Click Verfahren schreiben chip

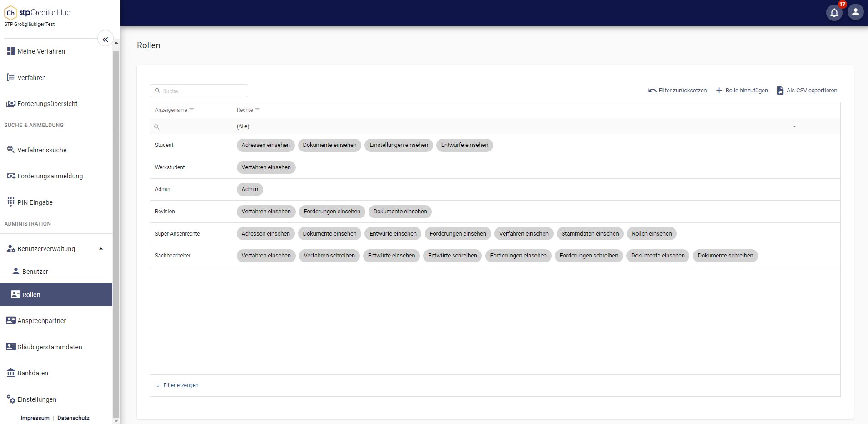click(329, 256)
